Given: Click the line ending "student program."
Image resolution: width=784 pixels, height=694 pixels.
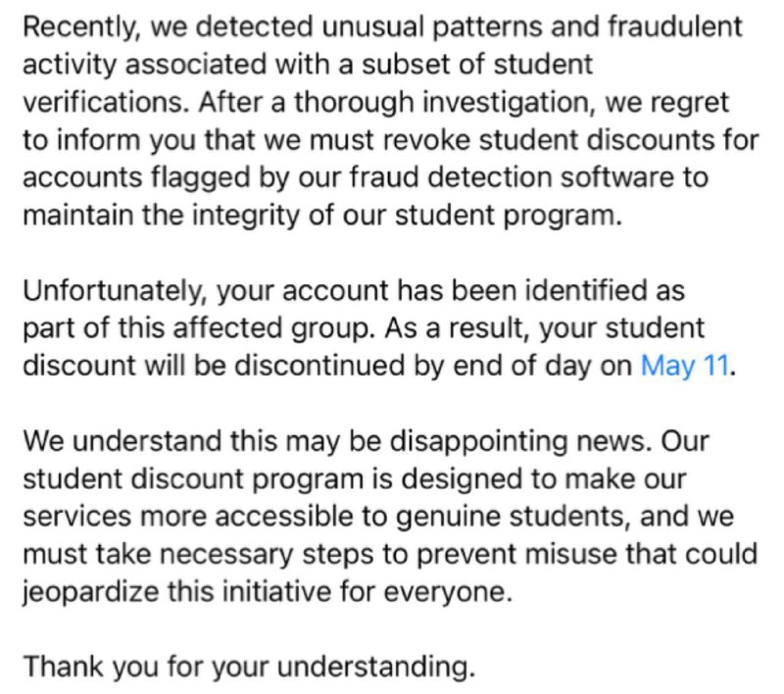Looking at the screenshot, I should point(322,216).
